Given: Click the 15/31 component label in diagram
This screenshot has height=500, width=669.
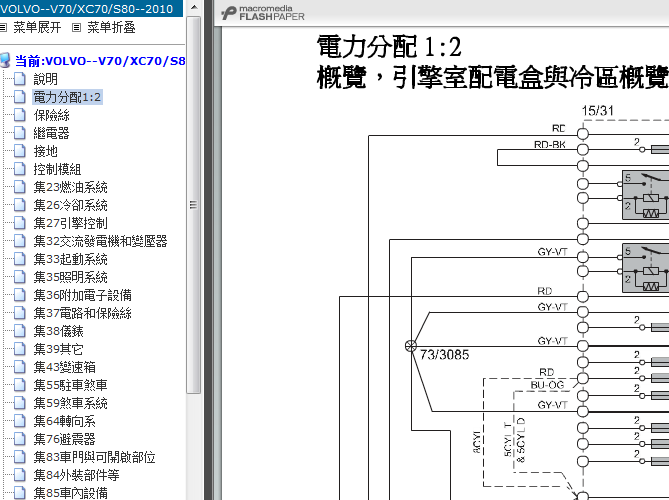Looking at the screenshot, I should [598, 111].
